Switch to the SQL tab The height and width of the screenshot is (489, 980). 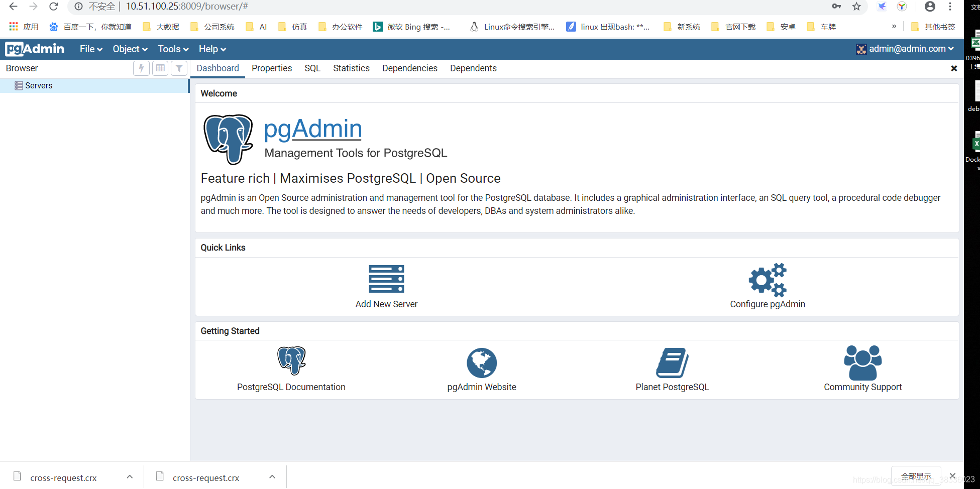pyautogui.click(x=312, y=68)
